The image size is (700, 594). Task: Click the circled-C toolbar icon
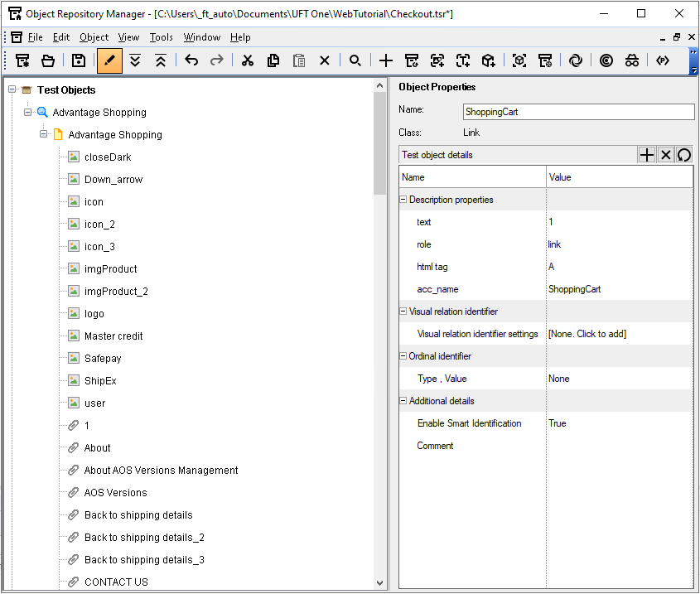coord(606,60)
